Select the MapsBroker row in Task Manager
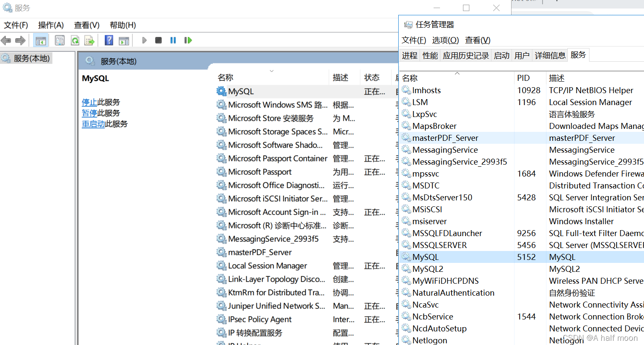The height and width of the screenshot is (345, 644). 522,126
